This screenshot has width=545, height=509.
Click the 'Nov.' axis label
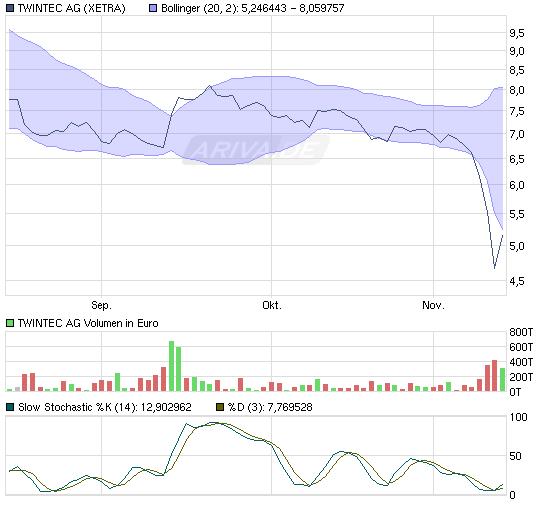(x=433, y=305)
